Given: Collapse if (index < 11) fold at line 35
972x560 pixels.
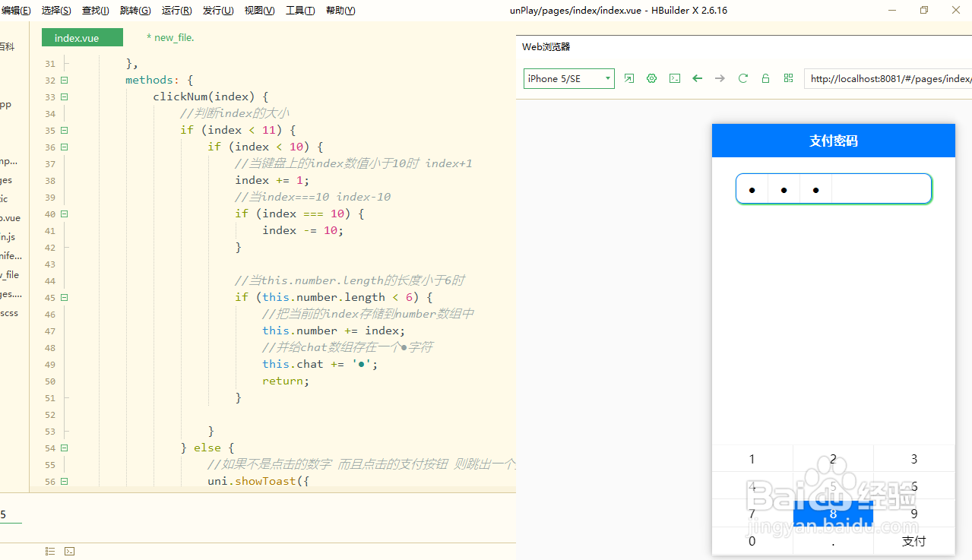Looking at the screenshot, I should (64, 130).
